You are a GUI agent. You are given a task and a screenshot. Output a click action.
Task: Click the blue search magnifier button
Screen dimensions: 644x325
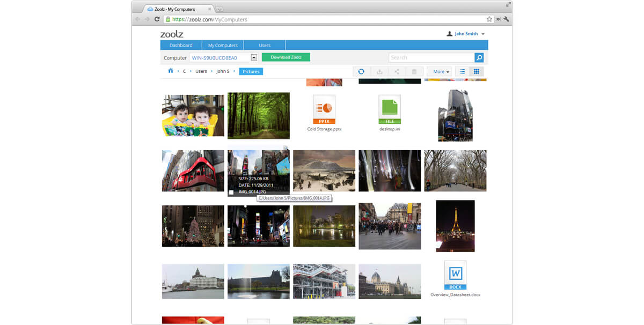pos(479,57)
